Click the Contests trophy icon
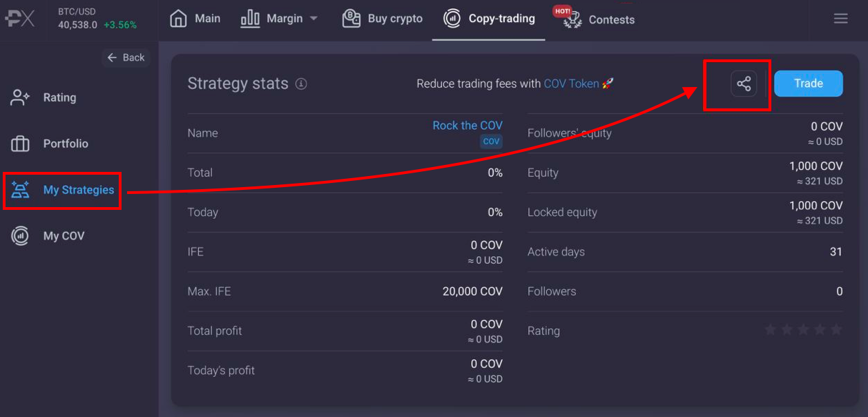The height and width of the screenshot is (417, 868). (x=572, y=19)
